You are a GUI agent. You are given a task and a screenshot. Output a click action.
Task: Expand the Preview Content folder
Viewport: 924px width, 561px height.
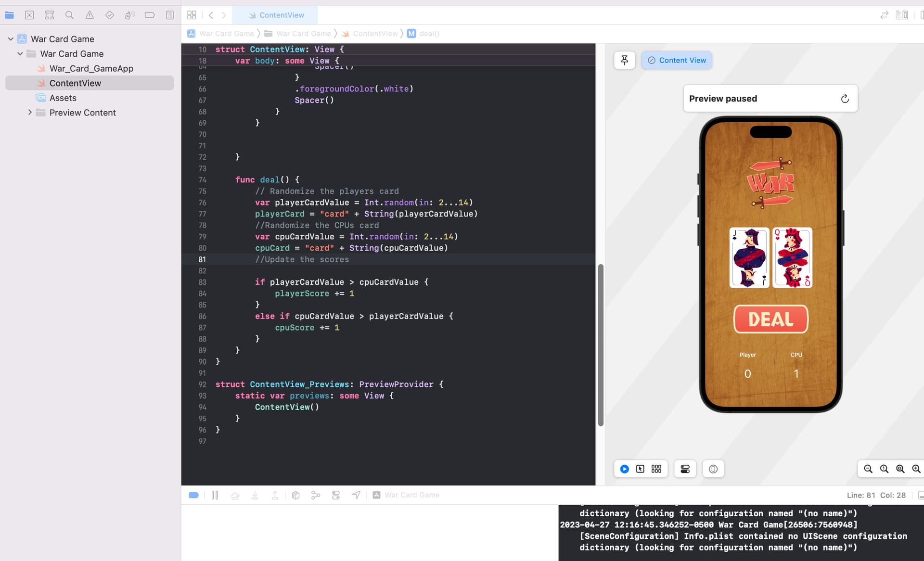click(x=30, y=113)
